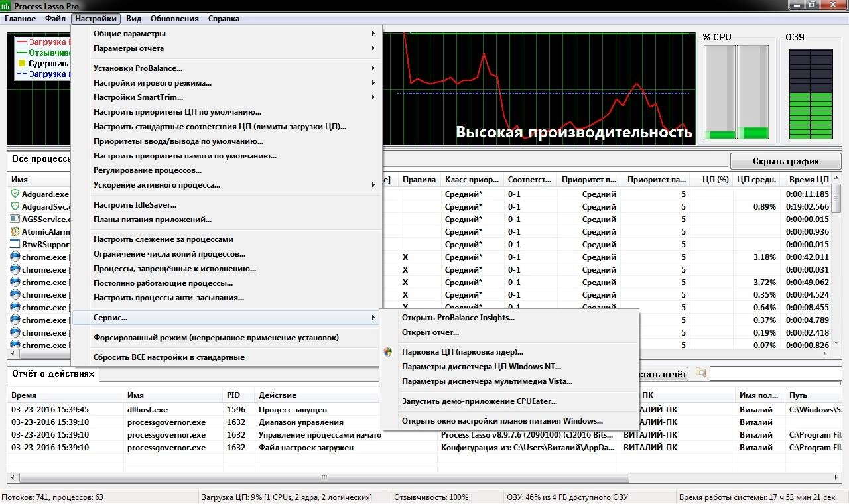Select Сбросить ВСЕ настройки в стандартные
Screen dimensions: 849x504
(227, 357)
